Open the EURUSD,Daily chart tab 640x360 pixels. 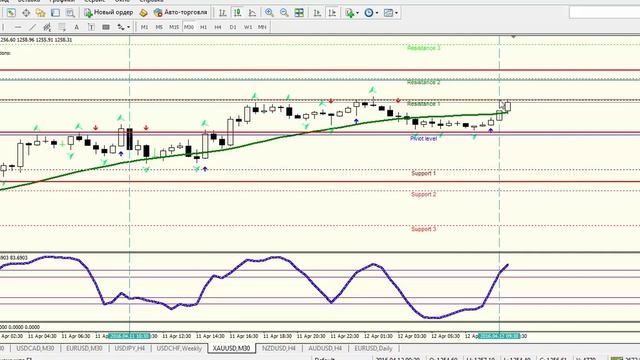point(373,348)
